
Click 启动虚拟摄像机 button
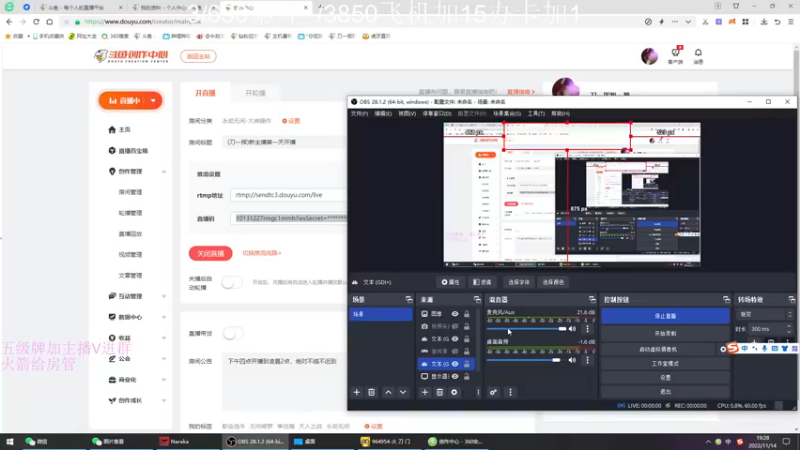pos(658,349)
